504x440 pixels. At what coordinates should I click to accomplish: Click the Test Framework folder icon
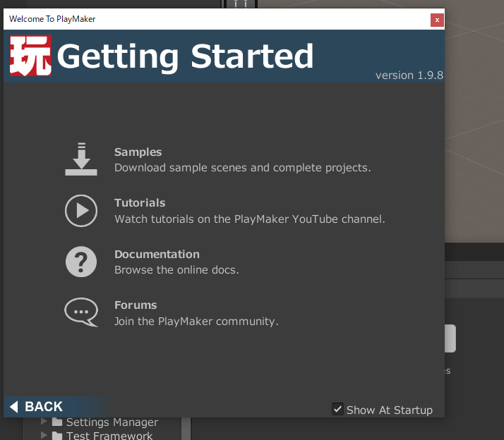click(57, 436)
